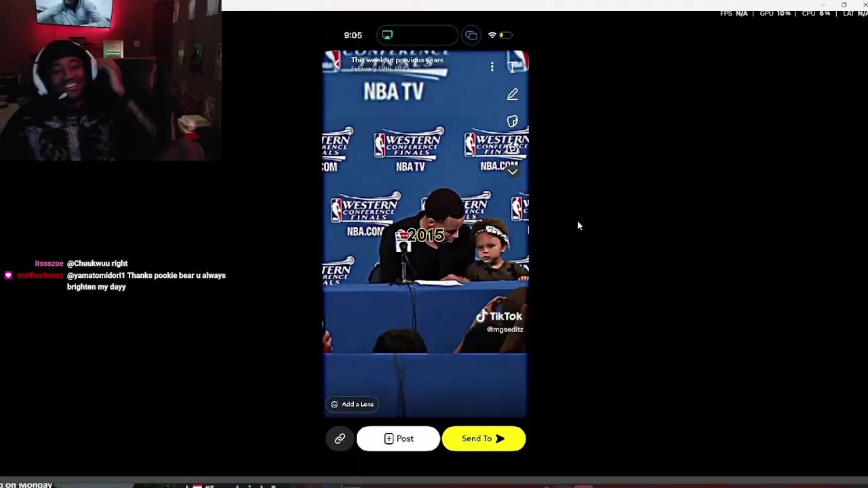
Task: Click the FPS N/A readout
Action: click(x=734, y=14)
